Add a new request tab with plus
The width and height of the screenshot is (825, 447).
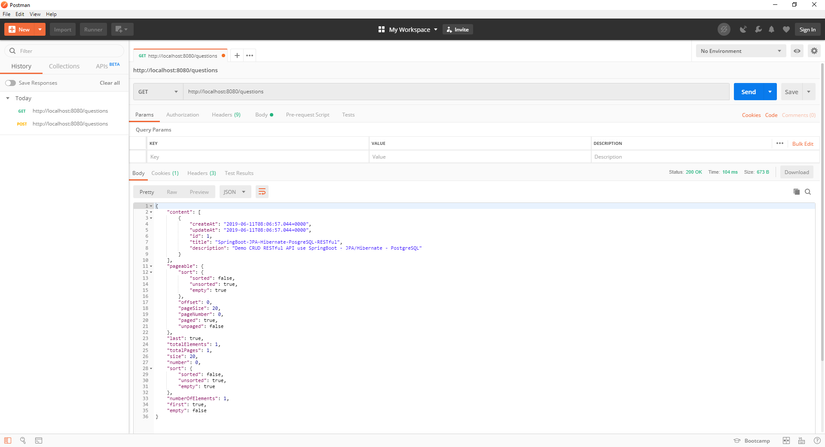(237, 55)
